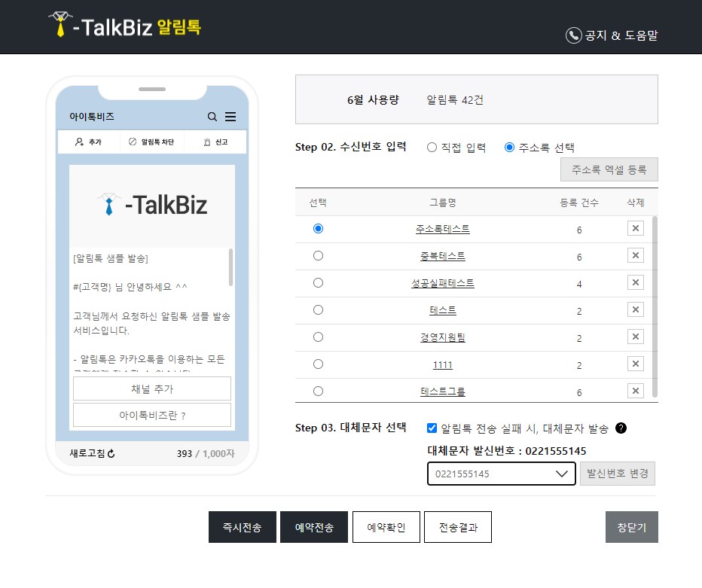Select the search icon in phone preview

point(212,117)
